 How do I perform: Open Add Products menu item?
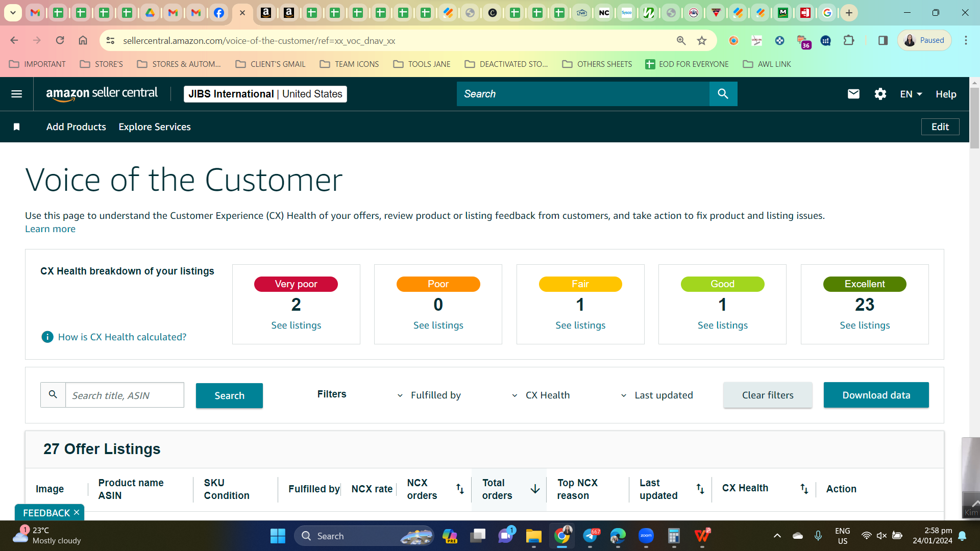pos(76,127)
